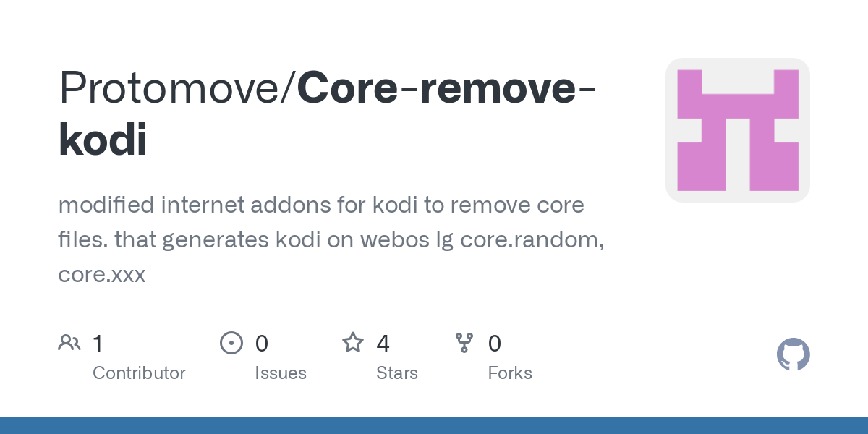868x434 pixels.
Task: Click the word kodi in the title
Action: 103,140
